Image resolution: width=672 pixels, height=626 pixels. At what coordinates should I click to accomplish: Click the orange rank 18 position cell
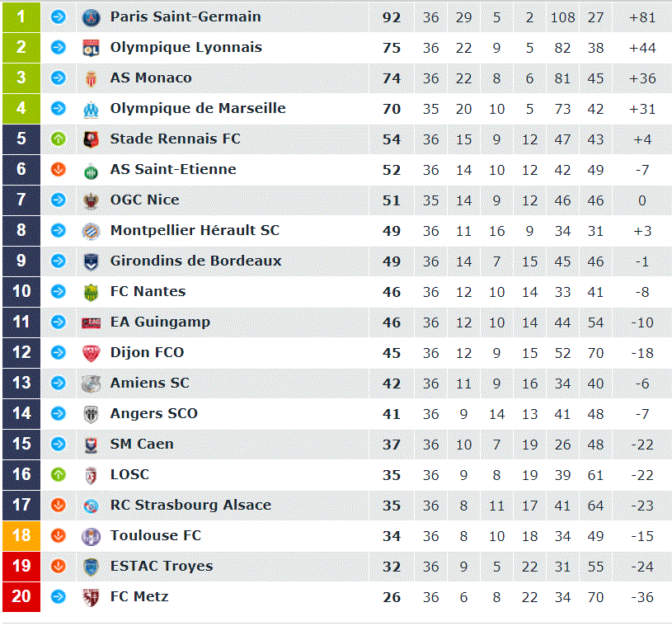point(21,535)
